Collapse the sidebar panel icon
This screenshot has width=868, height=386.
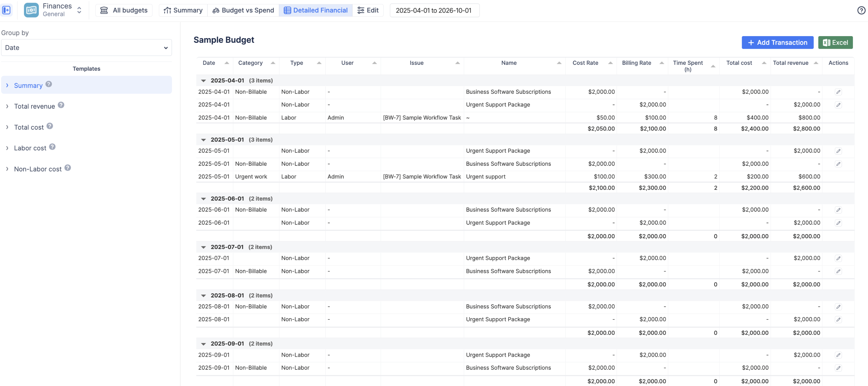click(x=7, y=10)
